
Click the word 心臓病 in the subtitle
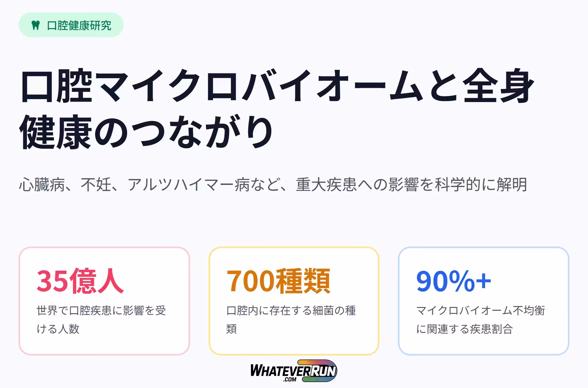point(42,184)
